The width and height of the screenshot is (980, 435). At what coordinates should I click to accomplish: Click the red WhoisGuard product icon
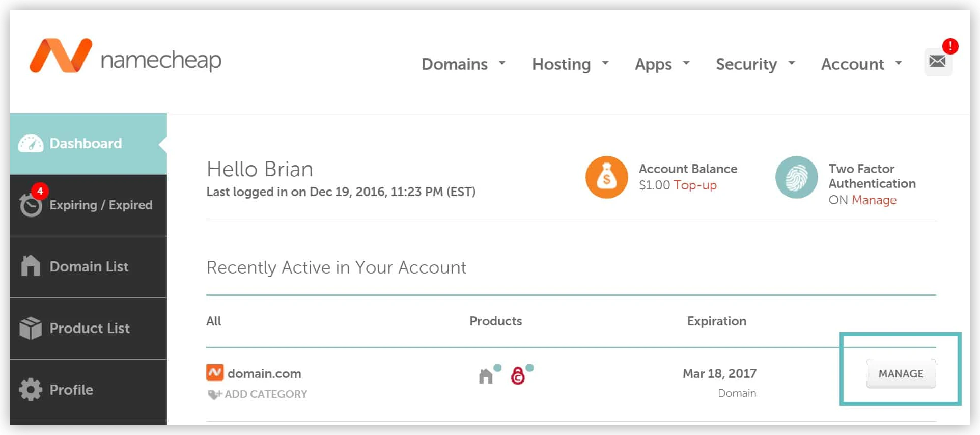tap(518, 376)
